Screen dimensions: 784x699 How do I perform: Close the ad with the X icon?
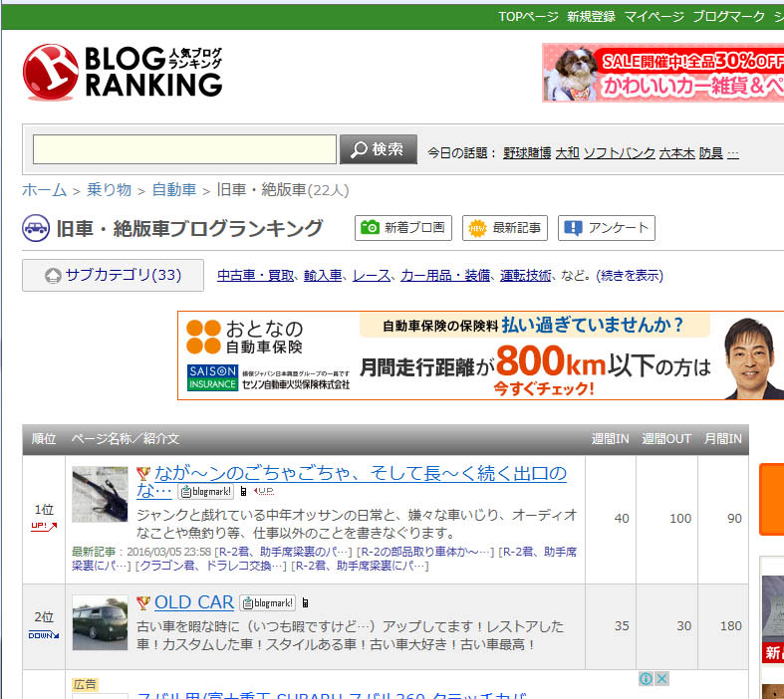(661, 679)
